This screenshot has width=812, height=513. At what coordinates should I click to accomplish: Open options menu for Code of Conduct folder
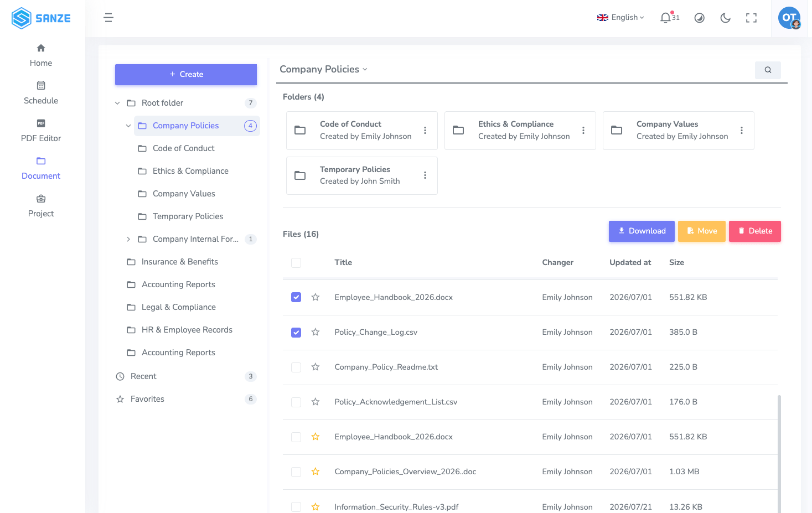425,131
